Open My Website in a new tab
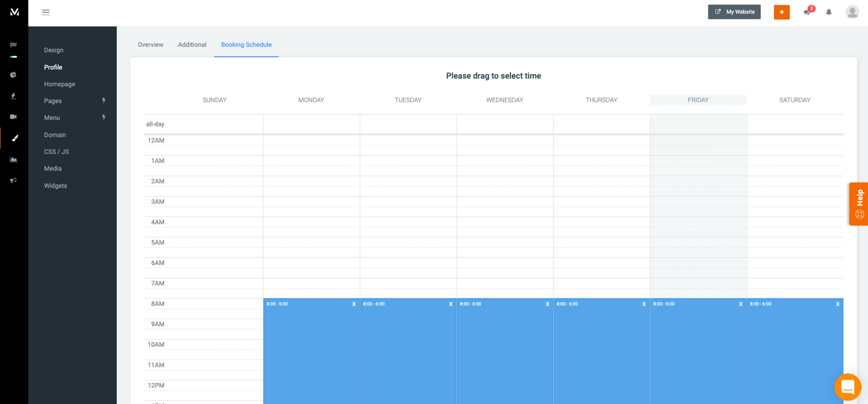 coord(734,12)
